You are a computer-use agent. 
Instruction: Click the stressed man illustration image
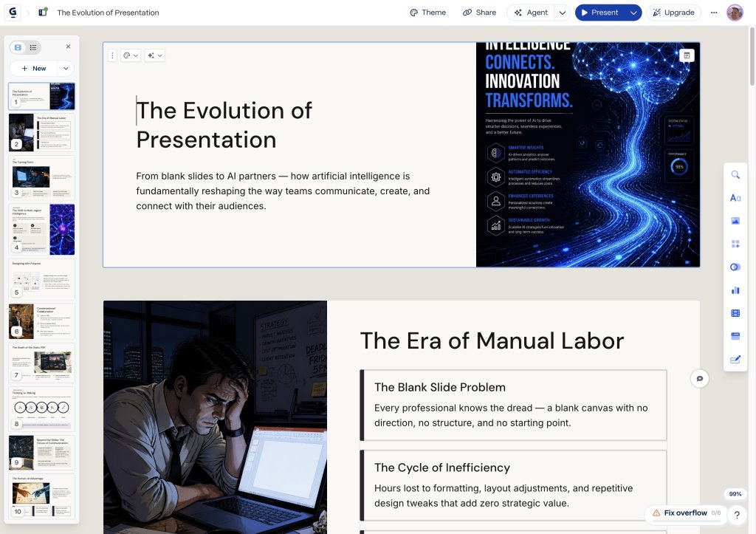click(x=215, y=417)
